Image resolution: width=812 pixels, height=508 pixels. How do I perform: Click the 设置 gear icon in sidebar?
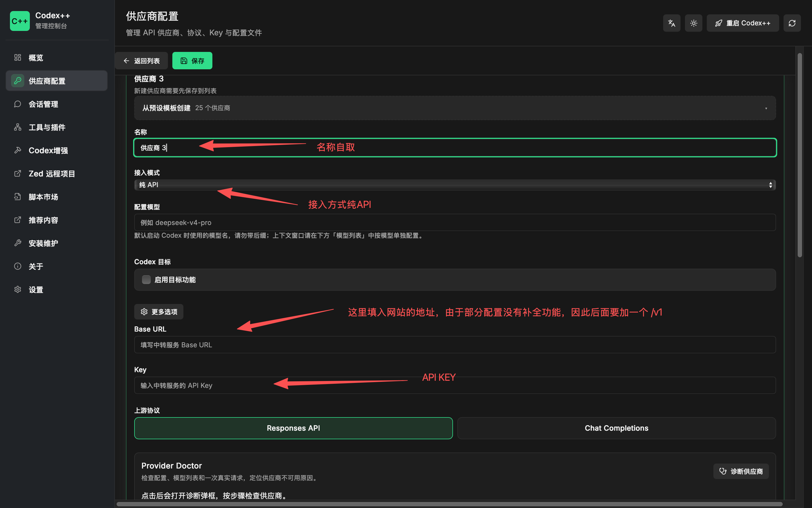click(17, 289)
